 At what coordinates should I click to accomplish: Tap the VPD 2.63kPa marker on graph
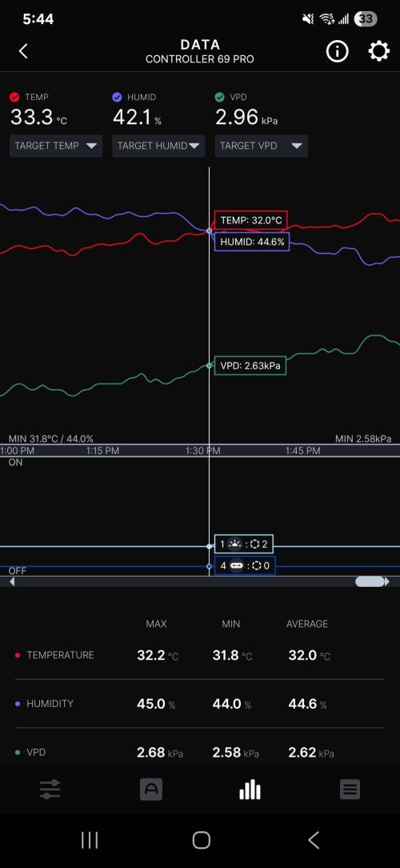(x=250, y=366)
